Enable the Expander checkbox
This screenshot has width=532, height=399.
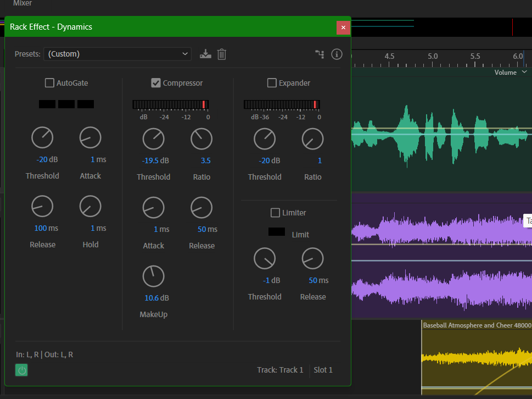click(272, 83)
